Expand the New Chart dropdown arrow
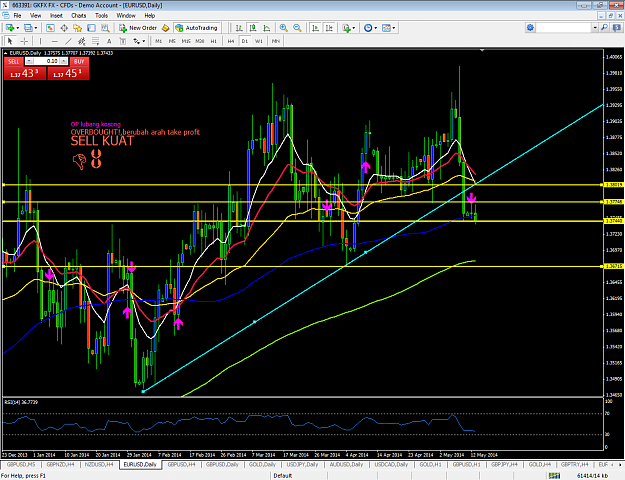The height and width of the screenshot is (480, 625). coord(17,28)
